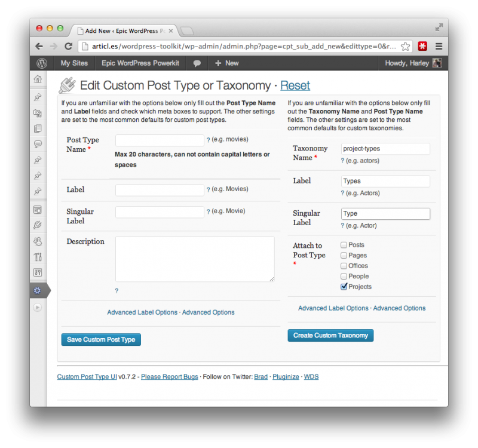Click help ? next to (e.g. Actor)
478x448 pixels.
click(x=342, y=226)
